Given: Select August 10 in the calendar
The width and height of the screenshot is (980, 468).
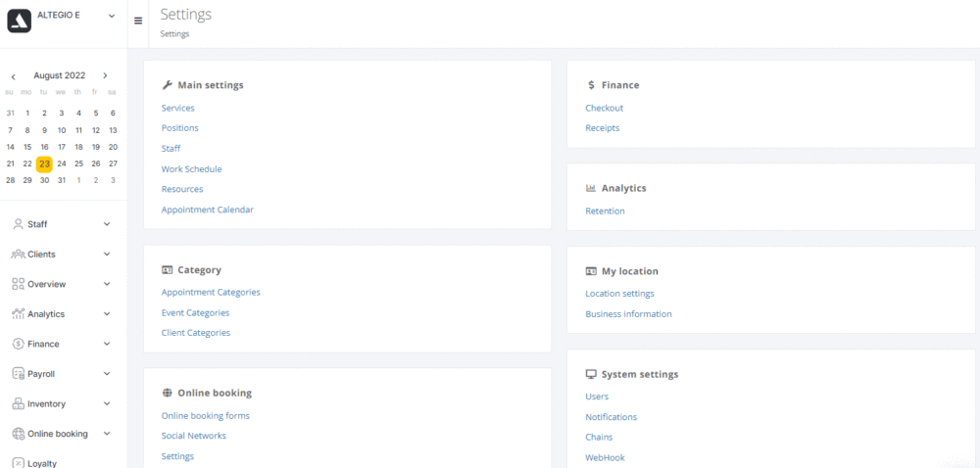Looking at the screenshot, I should pos(61,130).
